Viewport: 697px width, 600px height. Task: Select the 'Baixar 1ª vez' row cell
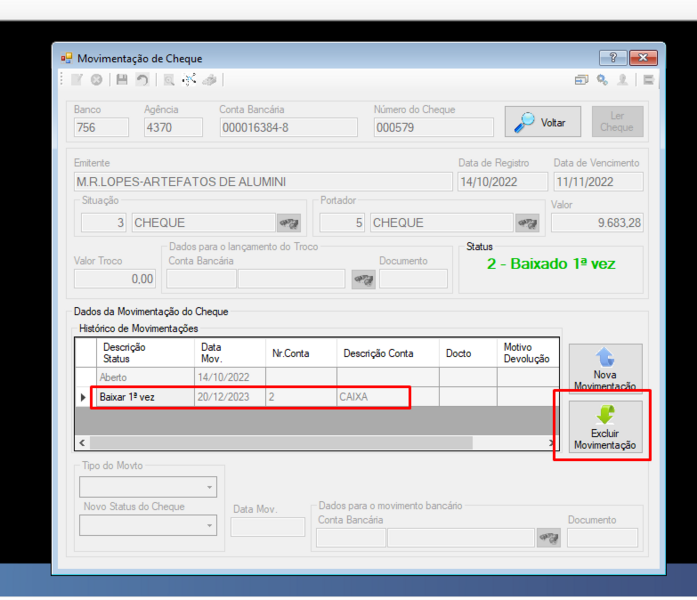click(x=145, y=397)
